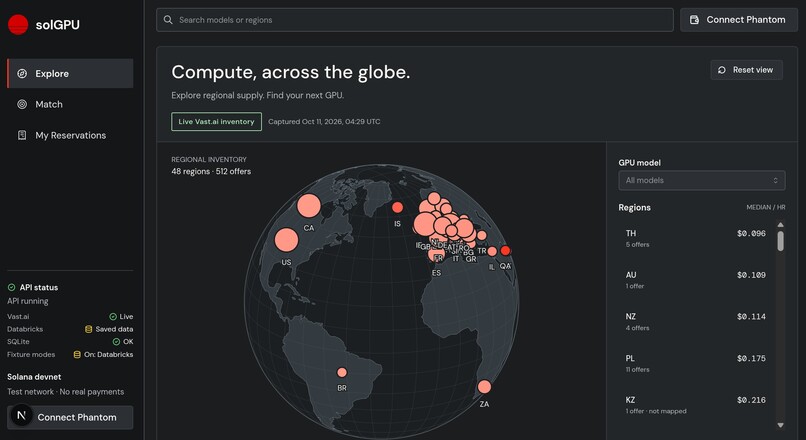Click the Captured Oct 11 timestamp text
This screenshot has width=806, height=440.
[324, 122]
